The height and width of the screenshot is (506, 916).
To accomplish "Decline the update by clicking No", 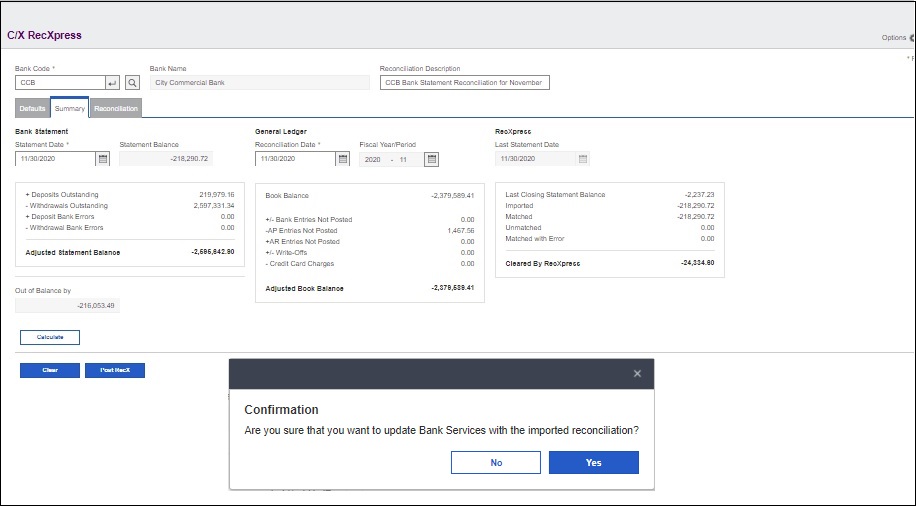I will [x=496, y=462].
